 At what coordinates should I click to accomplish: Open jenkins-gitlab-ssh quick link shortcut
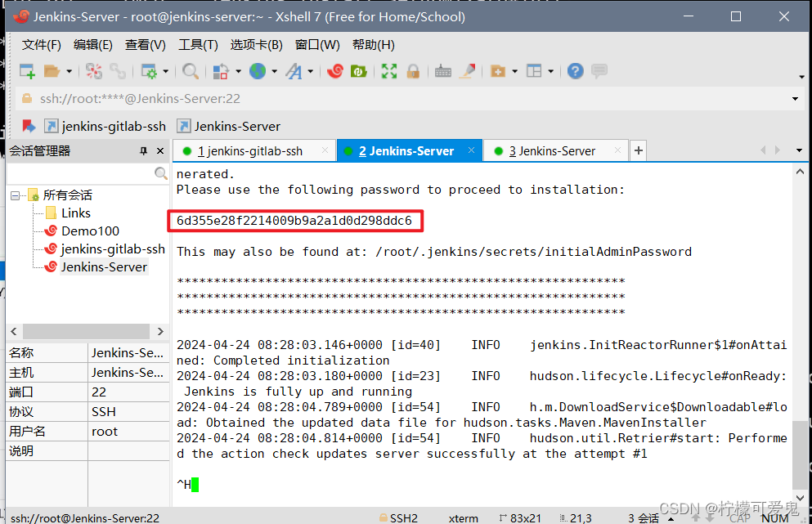tap(105, 127)
